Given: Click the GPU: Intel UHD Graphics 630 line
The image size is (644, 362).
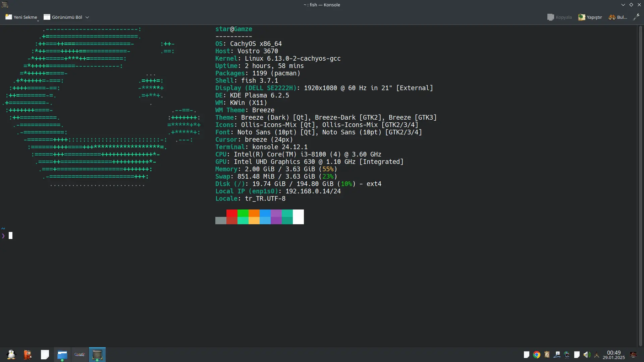Looking at the screenshot, I should click(x=309, y=162).
